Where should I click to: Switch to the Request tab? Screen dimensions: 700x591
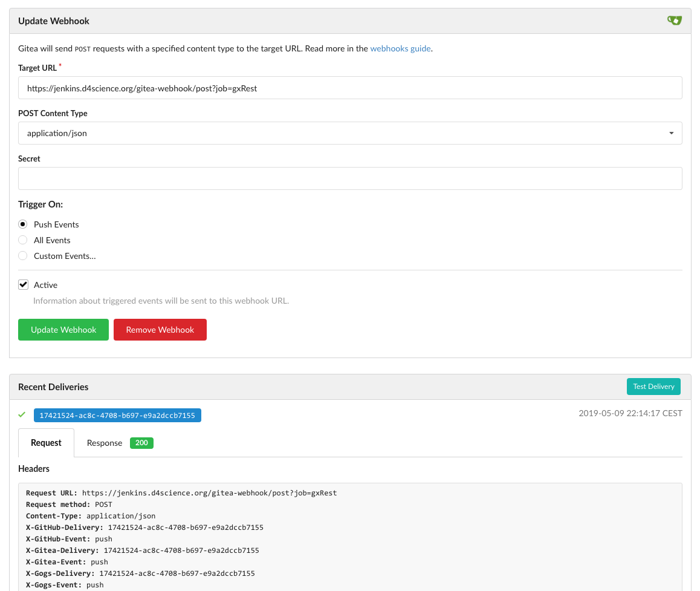click(x=46, y=443)
